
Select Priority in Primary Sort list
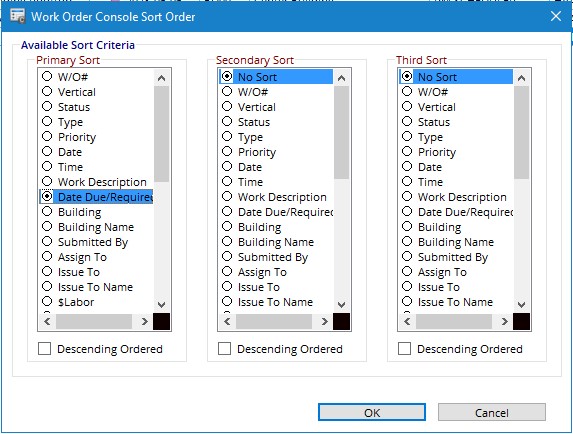click(x=69, y=137)
